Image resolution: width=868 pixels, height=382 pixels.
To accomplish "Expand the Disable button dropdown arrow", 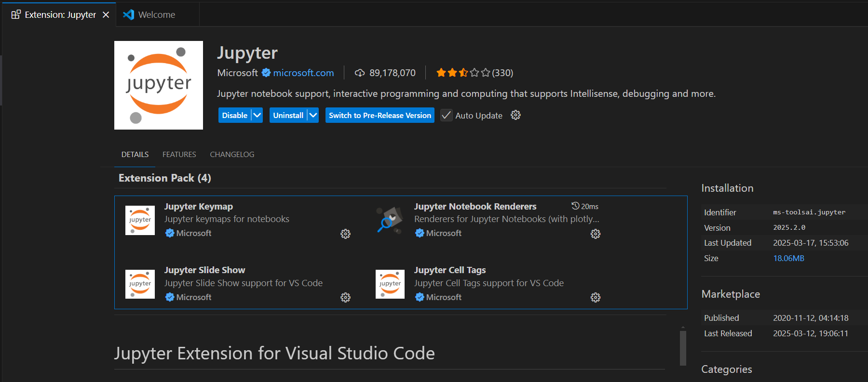I will pyautogui.click(x=257, y=115).
